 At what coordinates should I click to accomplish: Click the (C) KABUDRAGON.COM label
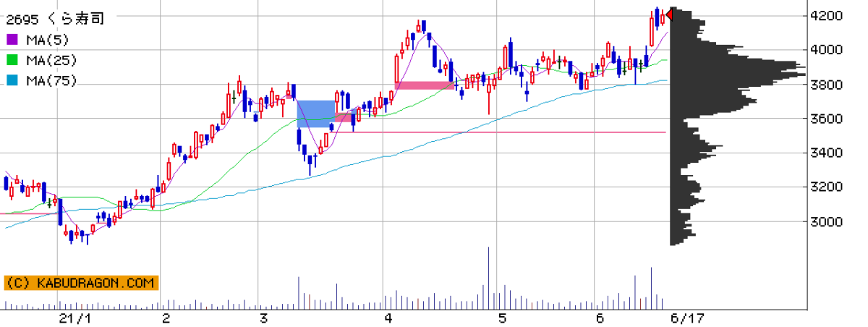80,283
